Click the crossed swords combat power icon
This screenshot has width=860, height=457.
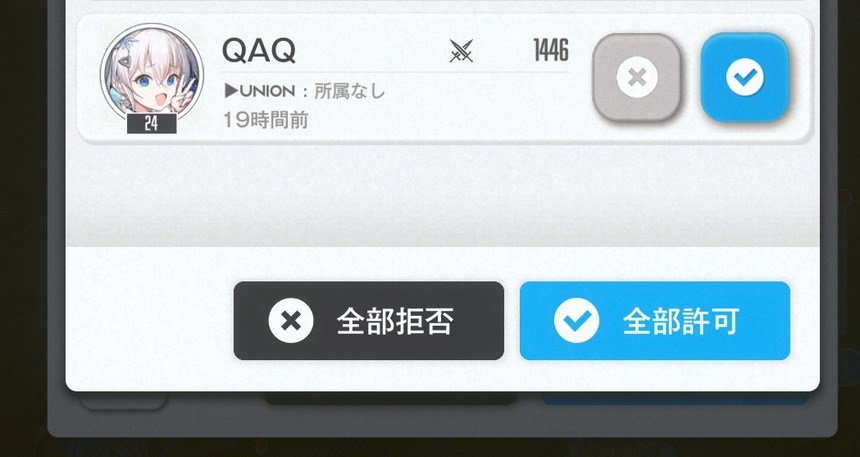pyautogui.click(x=461, y=51)
